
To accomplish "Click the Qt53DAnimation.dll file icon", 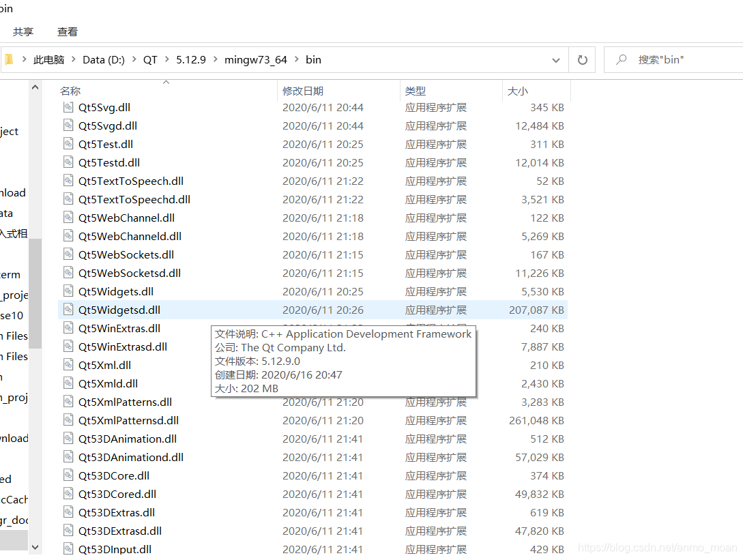I will 68,439.
